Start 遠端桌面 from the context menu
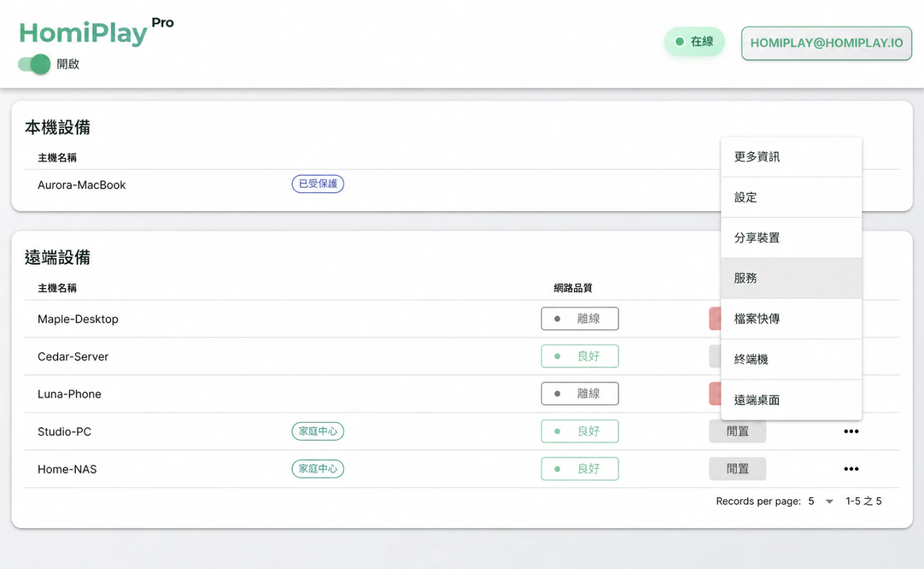 [x=791, y=400]
